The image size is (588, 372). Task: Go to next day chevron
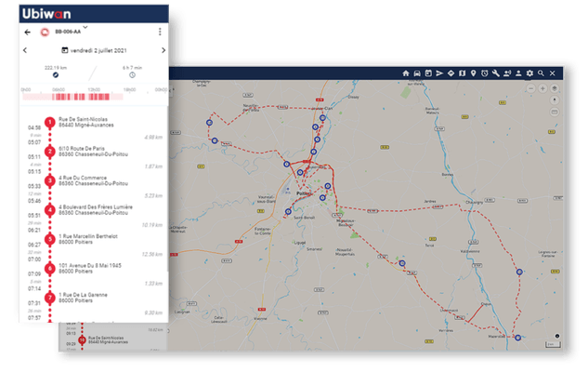pos(163,50)
